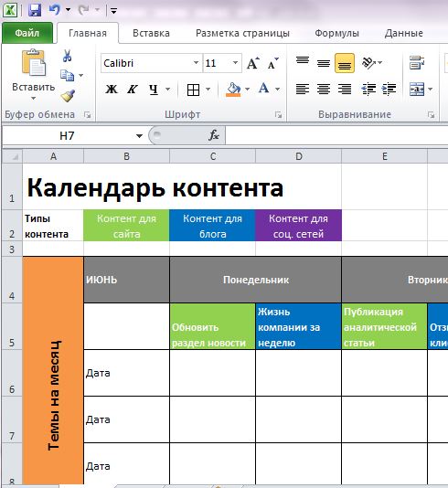Select the Format Painter brush icon
The height and width of the screenshot is (488, 448).
[68, 96]
